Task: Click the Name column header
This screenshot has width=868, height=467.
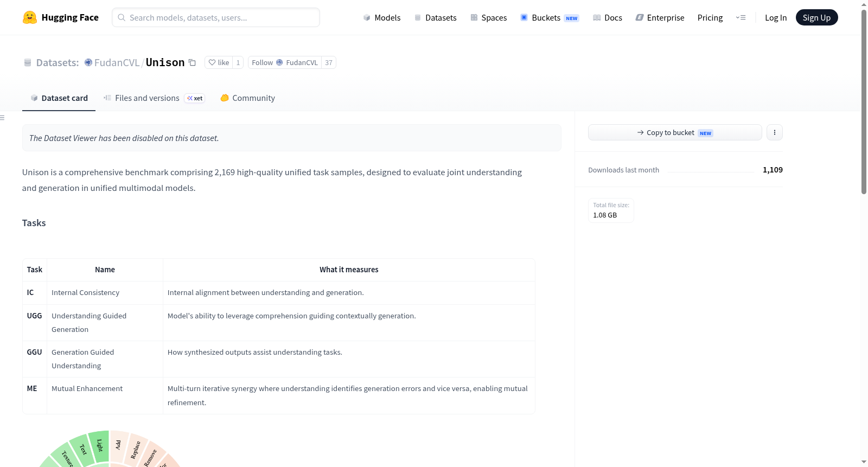Action: point(105,270)
